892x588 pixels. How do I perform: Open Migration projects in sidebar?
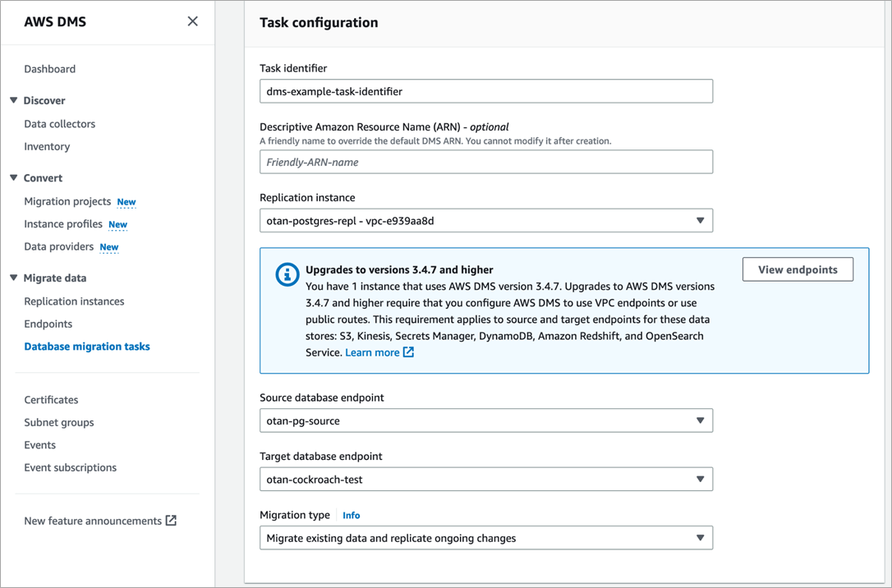coord(67,201)
